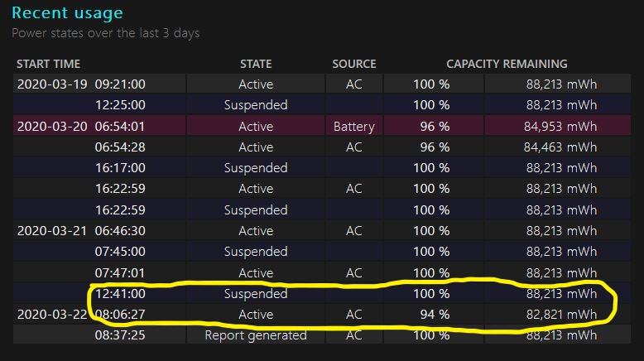The image size is (644, 361).
Task: Click the SOURCE column header
Action: pyautogui.click(x=354, y=64)
